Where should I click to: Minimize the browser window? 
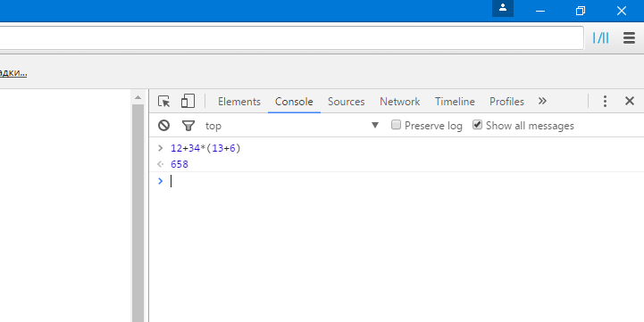coord(540,11)
